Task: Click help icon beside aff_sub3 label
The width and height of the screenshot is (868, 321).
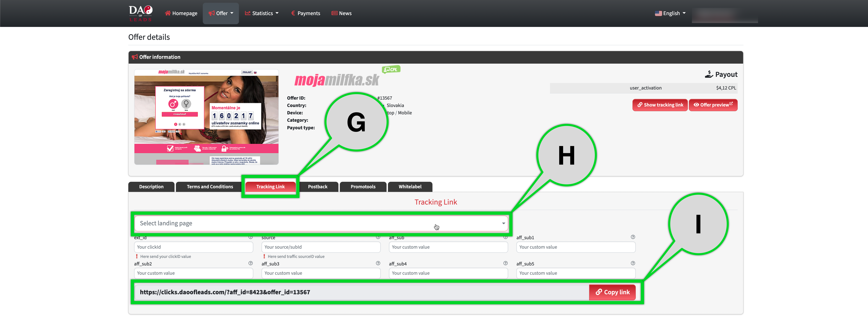Action: point(378,263)
